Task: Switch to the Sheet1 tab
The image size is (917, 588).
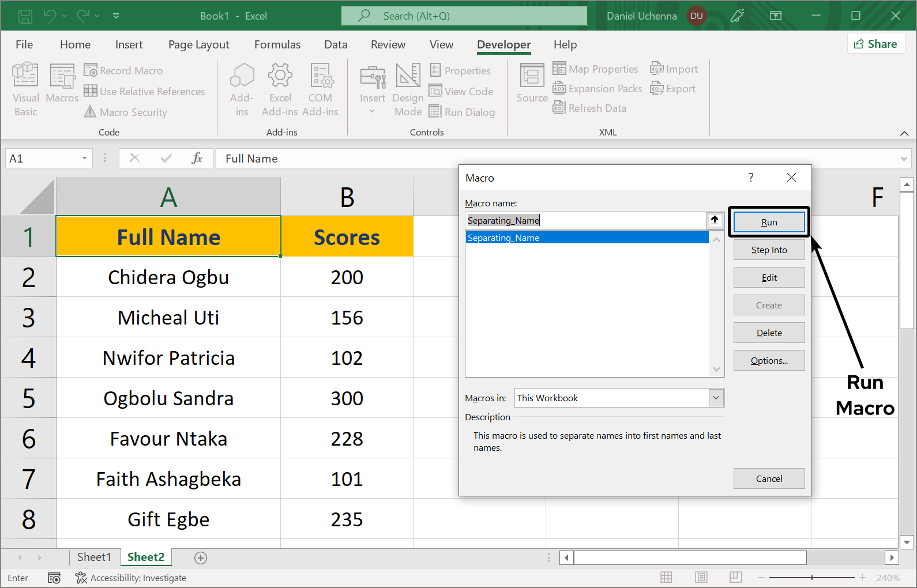Action: coord(93,557)
